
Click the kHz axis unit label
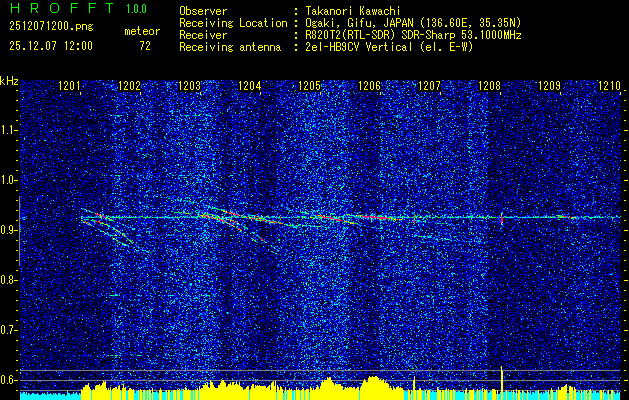pos(9,81)
